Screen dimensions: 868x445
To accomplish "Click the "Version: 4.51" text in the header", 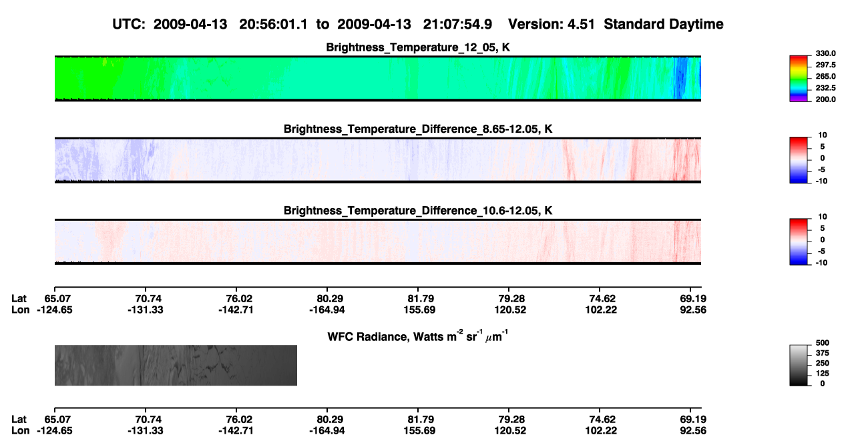I will (x=552, y=25).
